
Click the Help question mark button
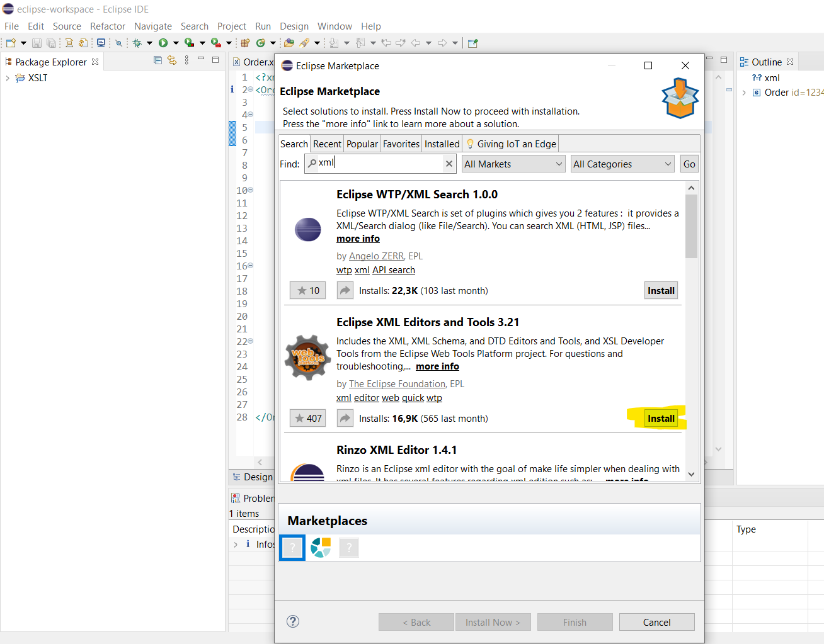click(x=293, y=621)
